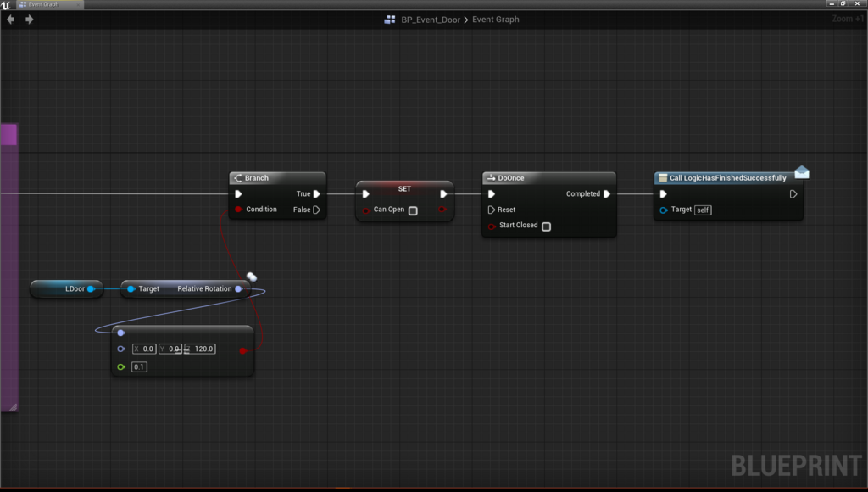Click the Call LogicHasFinishedSuccessfully output exec pin
This screenshot has width=868, height=492.
[x=793, y=194]
